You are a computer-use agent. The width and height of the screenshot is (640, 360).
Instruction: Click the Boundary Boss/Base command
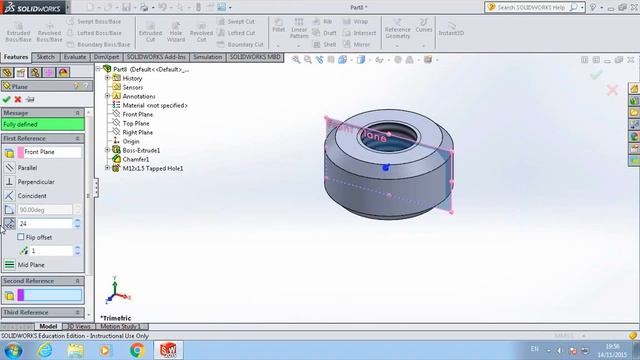98,44
